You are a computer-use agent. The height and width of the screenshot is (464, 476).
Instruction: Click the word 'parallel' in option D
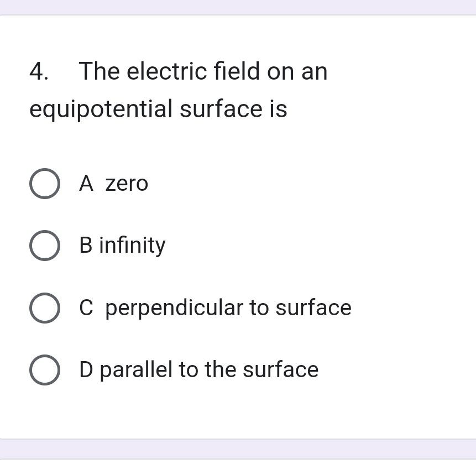[x=136, y=370]
